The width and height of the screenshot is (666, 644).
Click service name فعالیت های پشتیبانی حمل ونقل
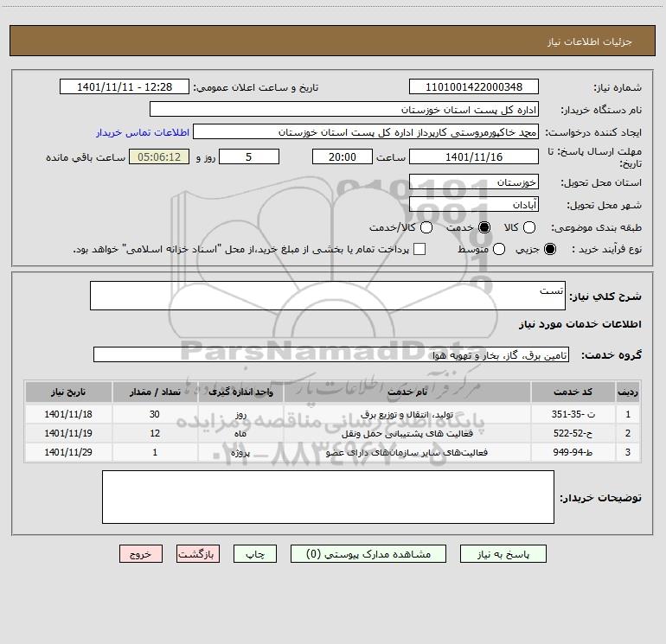[407, 433]
